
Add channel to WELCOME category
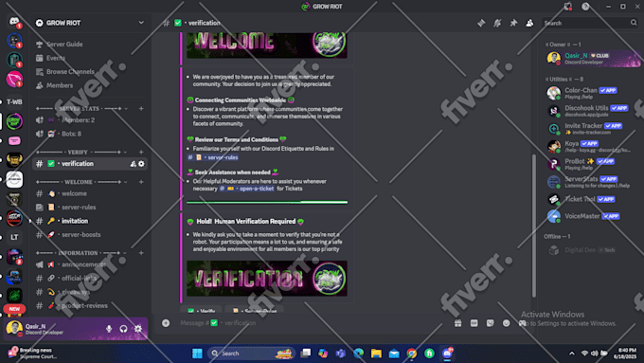141,182
